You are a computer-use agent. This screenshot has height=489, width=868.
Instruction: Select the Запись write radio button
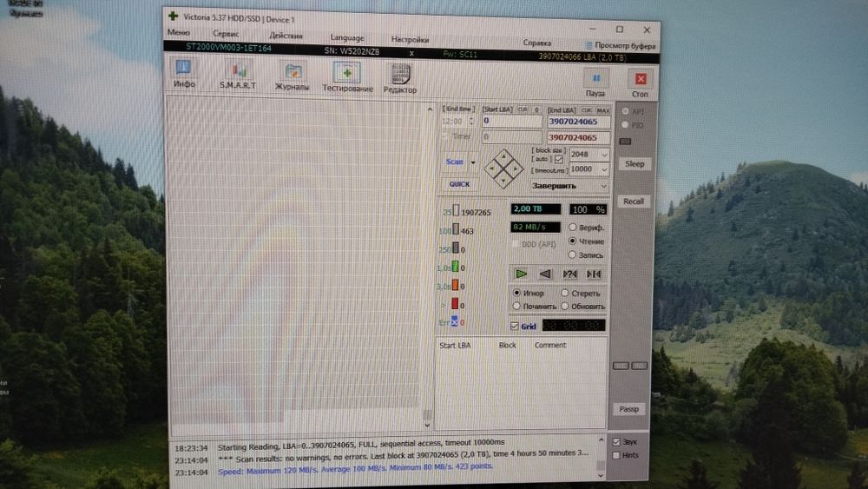point(572,254)
